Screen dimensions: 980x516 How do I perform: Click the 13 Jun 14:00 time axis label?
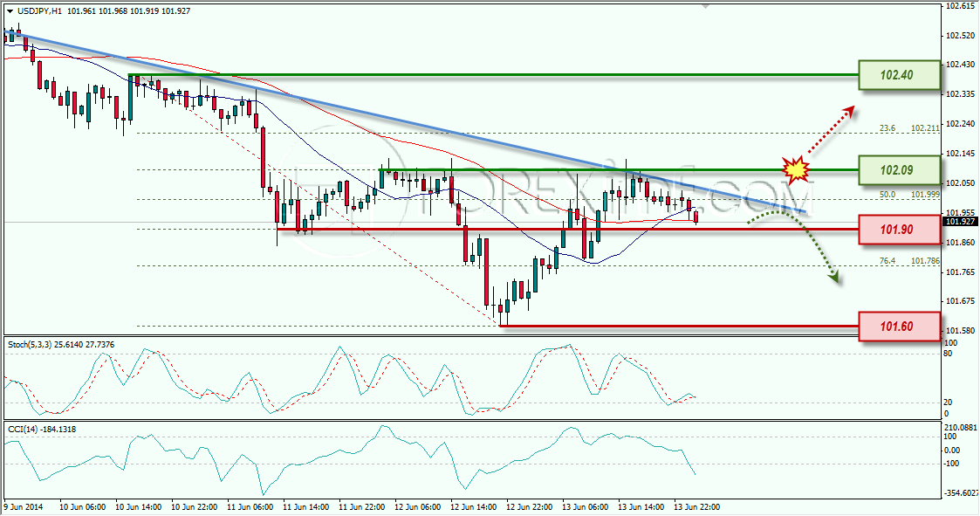pos(641,507)
